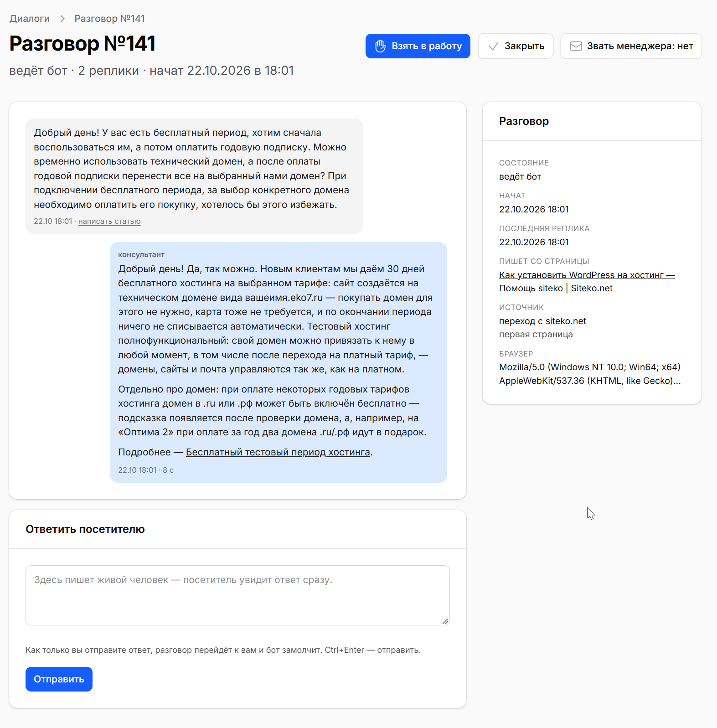Click the БРАУЗЕР label
The height and width of the screenshot is (728, 717).
click(x=516, y=354)
